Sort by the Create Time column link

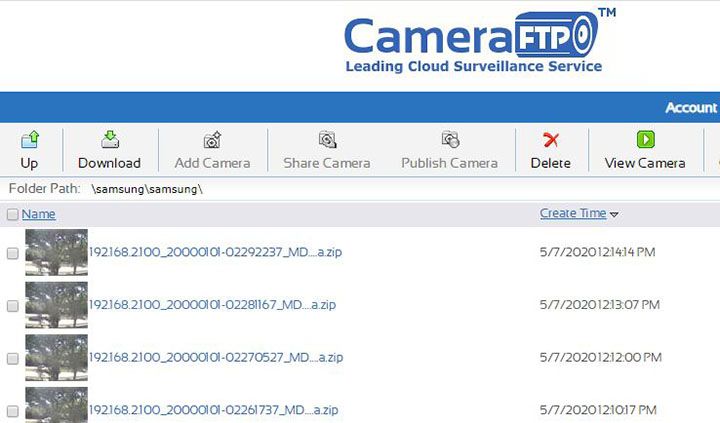click(572, 213)
